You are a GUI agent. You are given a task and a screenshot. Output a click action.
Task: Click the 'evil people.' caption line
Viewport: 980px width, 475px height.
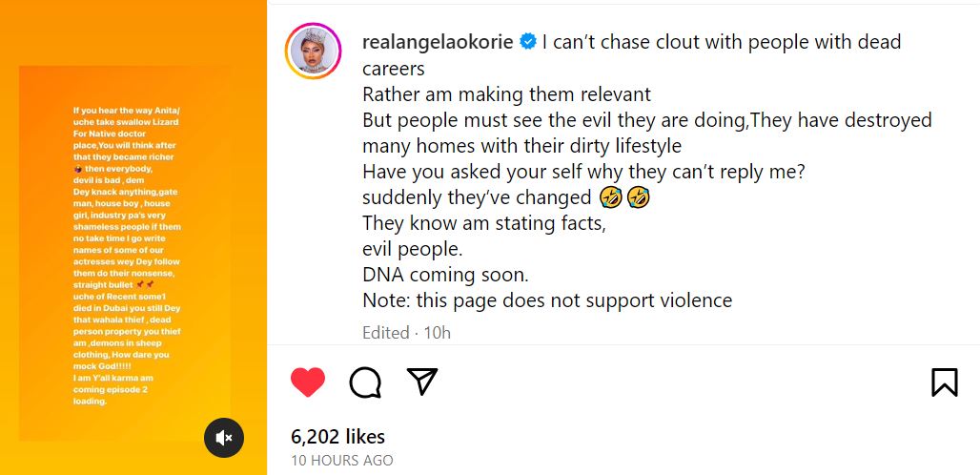(x=412, y=249)
